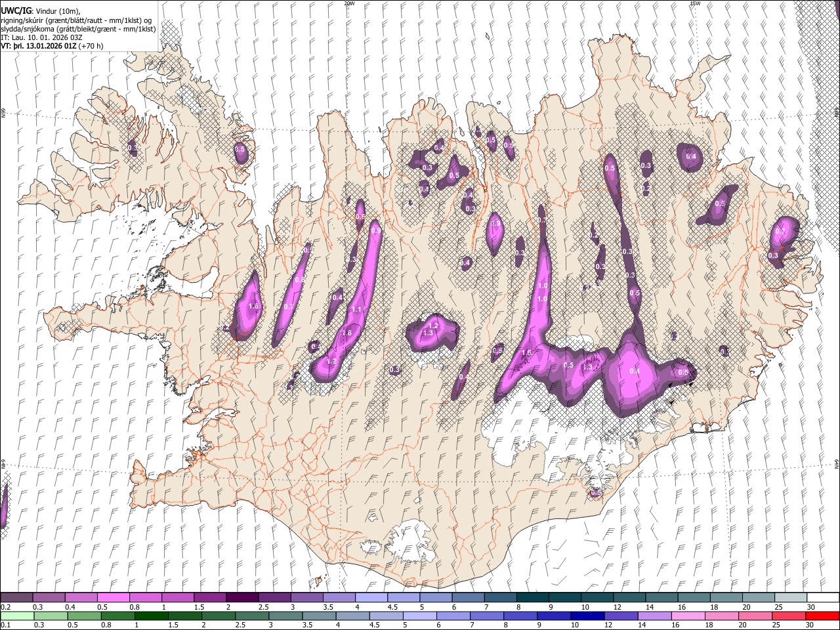Click the 'Vindur (10m)' heading text

point(56,11)
